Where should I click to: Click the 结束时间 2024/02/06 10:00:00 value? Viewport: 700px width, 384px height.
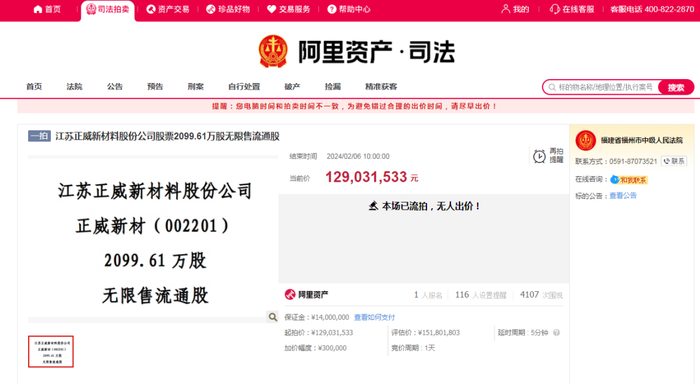coord(358,156)
